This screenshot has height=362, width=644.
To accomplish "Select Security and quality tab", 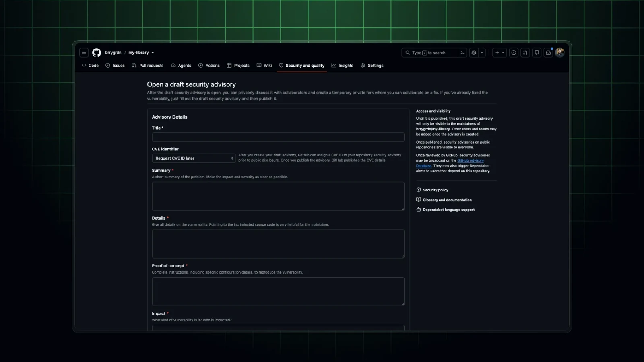I will click(301, 66).
